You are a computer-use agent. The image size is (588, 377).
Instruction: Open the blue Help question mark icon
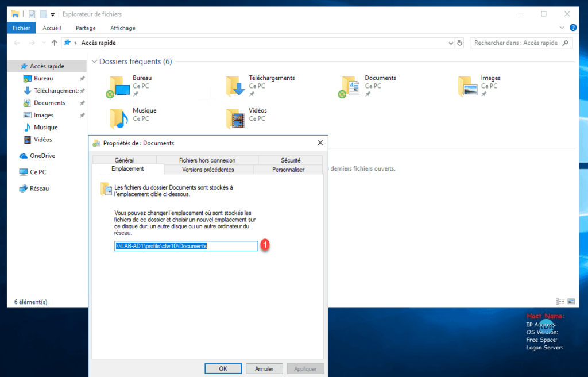point(573,28)
